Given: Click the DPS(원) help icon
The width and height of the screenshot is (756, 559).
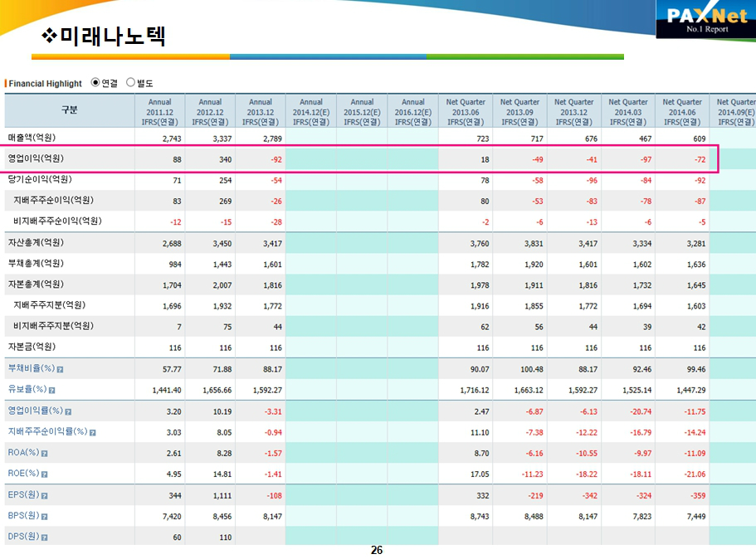Looking at the screenshot, I should click(x=44, y=537).
